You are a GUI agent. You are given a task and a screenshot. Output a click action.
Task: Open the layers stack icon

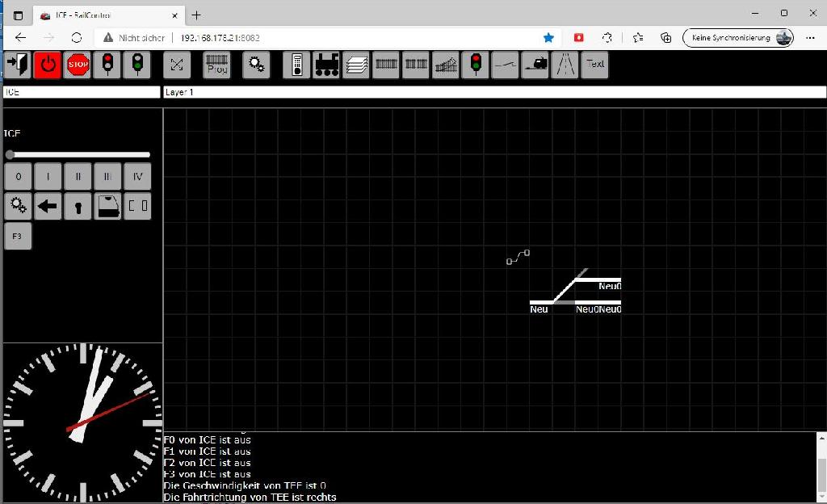pos(356,65)
